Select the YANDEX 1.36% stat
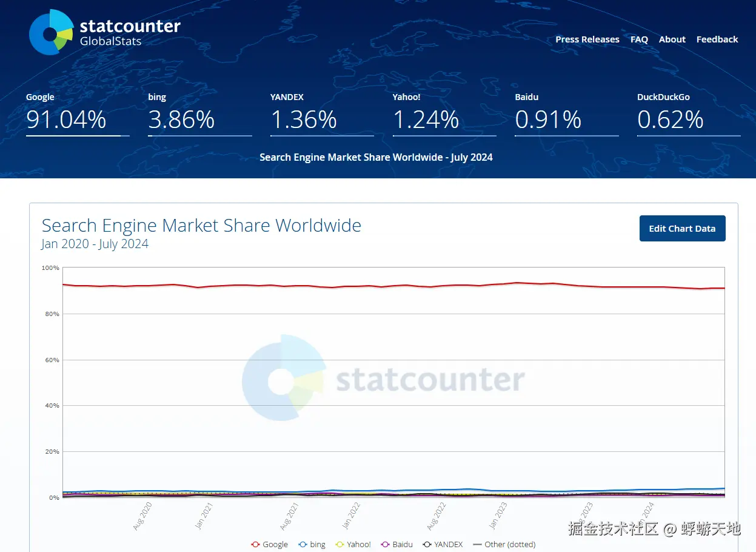 322,113
